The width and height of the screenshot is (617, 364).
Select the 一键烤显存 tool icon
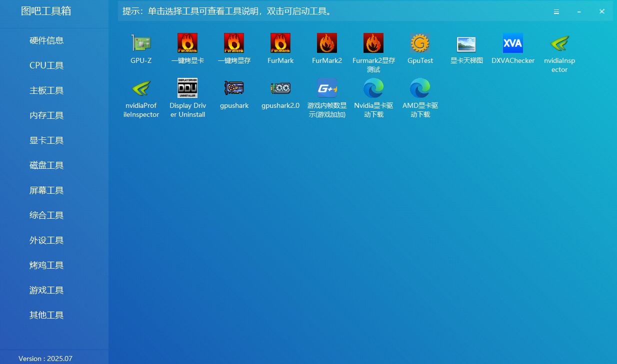pos(234,43)
